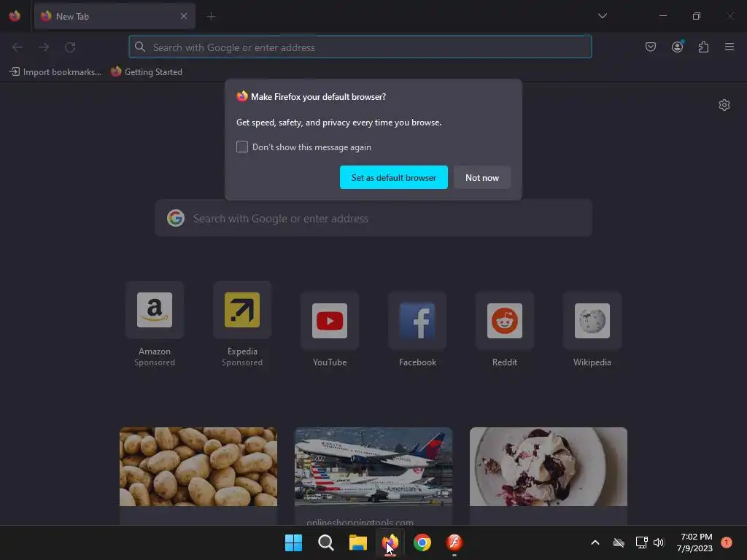Go back with the back arrow
Viewport: 747px width, 560px height.
[18, 47]
